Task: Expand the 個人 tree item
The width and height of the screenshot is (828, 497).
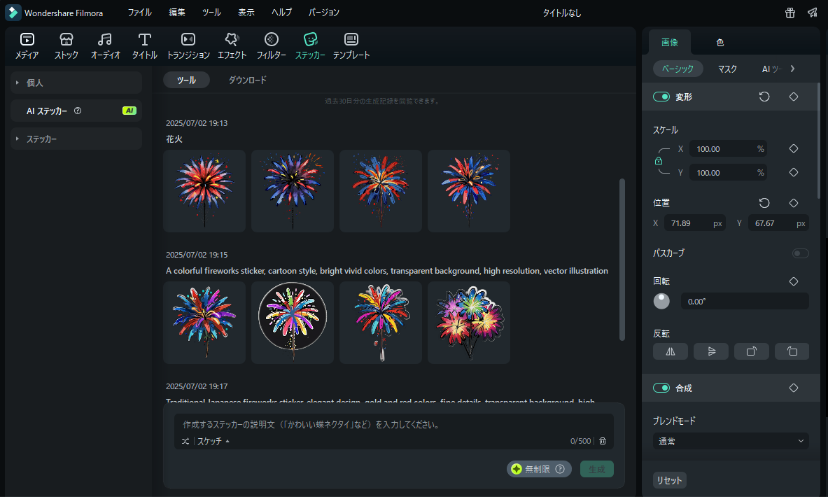Action: click(17, 83)
